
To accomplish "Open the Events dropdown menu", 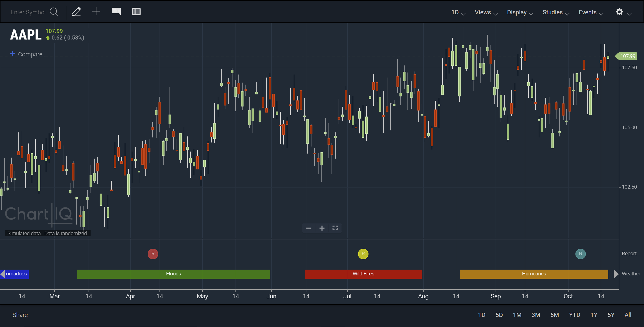I will (x=591, y=12).
